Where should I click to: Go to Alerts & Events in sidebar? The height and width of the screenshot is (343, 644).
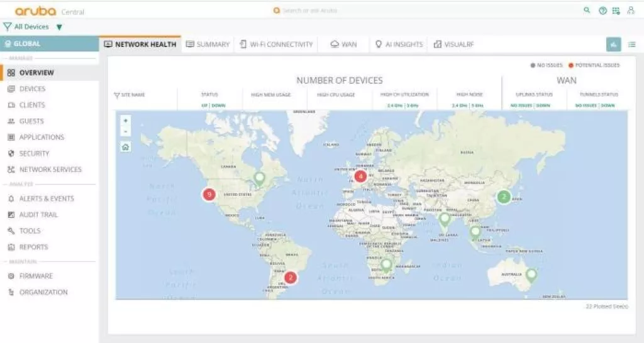click(47, 199)
